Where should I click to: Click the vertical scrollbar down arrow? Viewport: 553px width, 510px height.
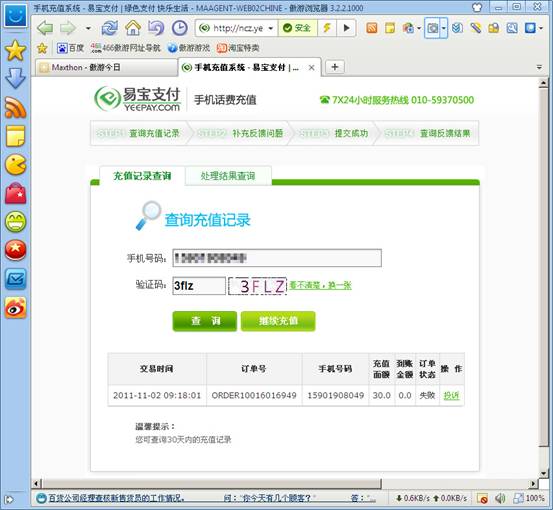point(543,473)
